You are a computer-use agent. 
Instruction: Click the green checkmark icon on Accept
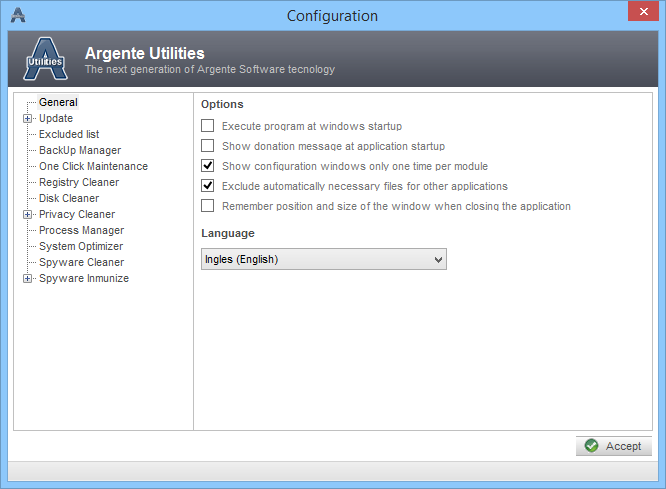pos(592,446)
